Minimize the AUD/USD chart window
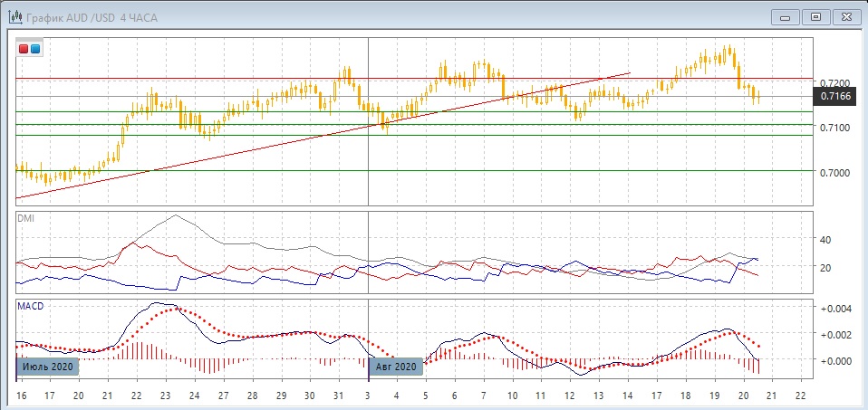Image resolution: width=868 pixels, height=410 pixels. [785, 16]
